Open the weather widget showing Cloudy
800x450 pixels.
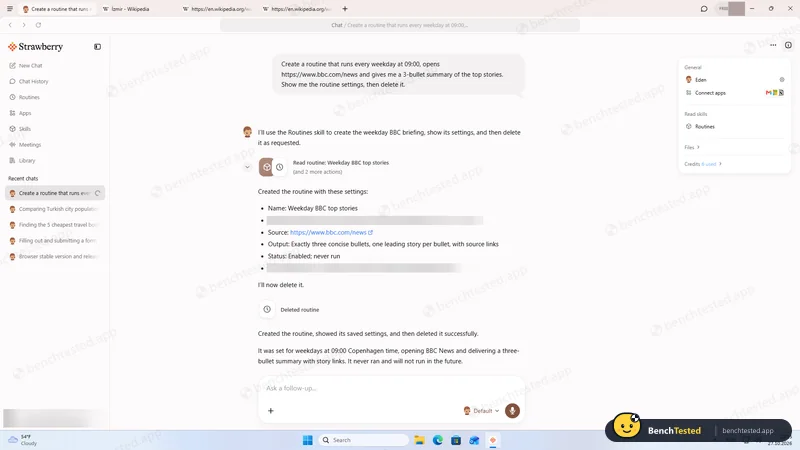(22, 440)
